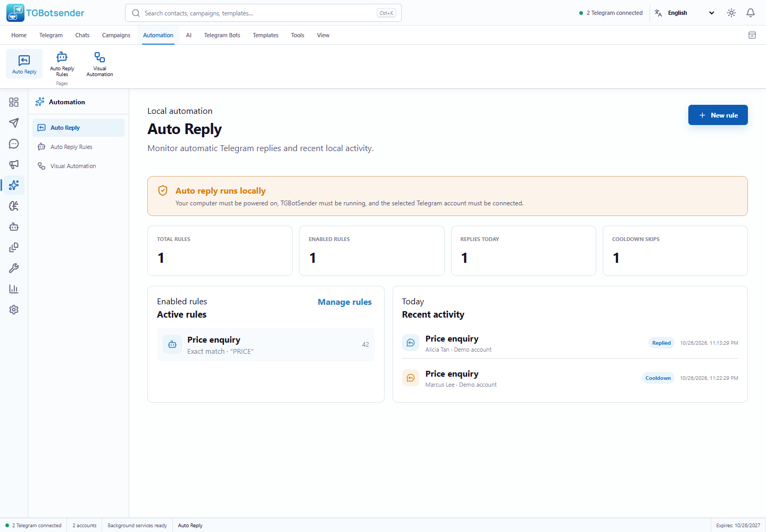
Task: Select the sparkle automation sidebar icon
Action: point(14,185)
